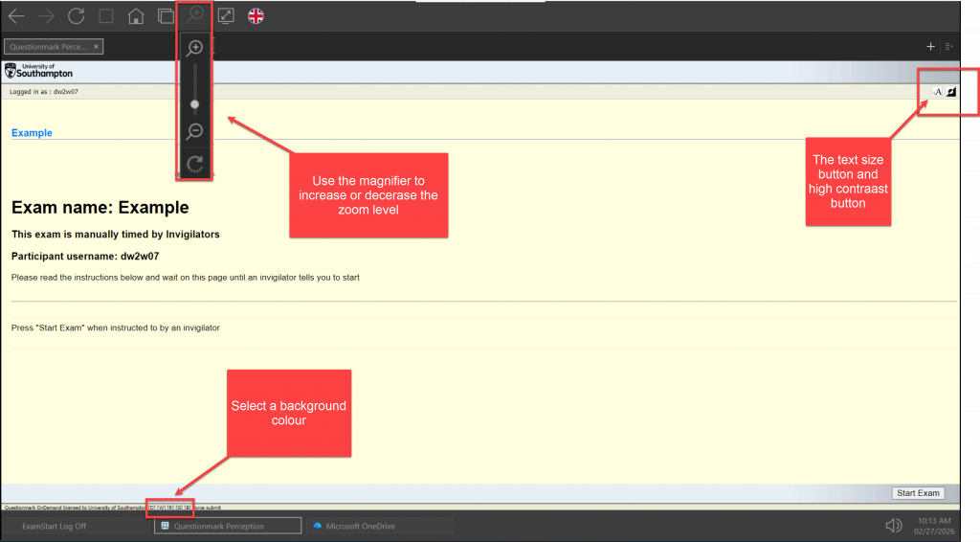
Task: Click the text size A button
Action: pos(938,92)
